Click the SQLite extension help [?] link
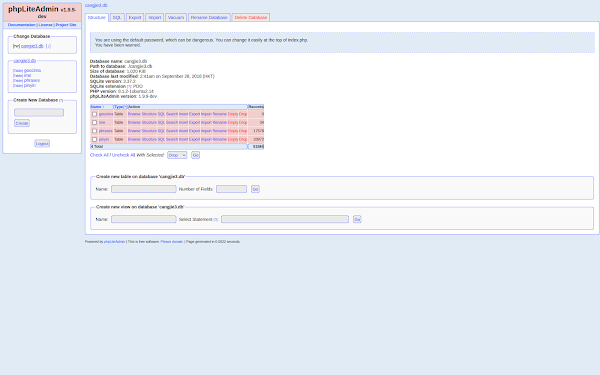Image resolution: width=600 pixels, height=375 pixels. click(x=129, y=86)
